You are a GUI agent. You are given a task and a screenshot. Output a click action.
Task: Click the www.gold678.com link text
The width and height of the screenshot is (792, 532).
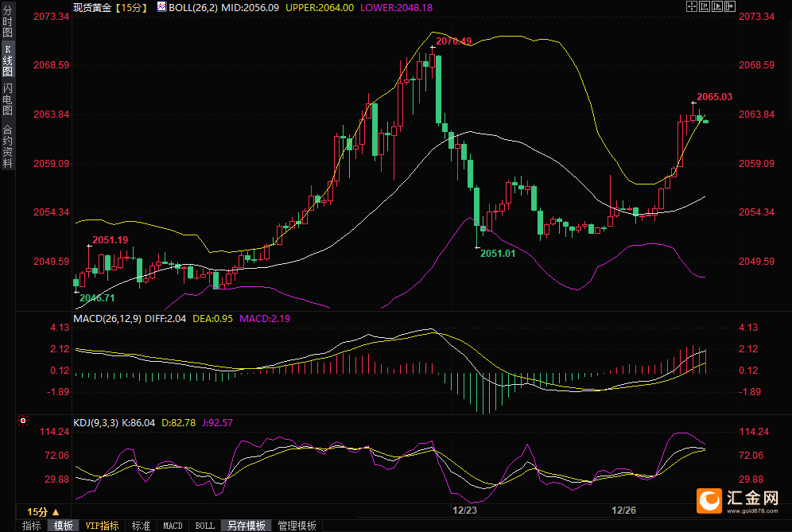click(752, 511)
